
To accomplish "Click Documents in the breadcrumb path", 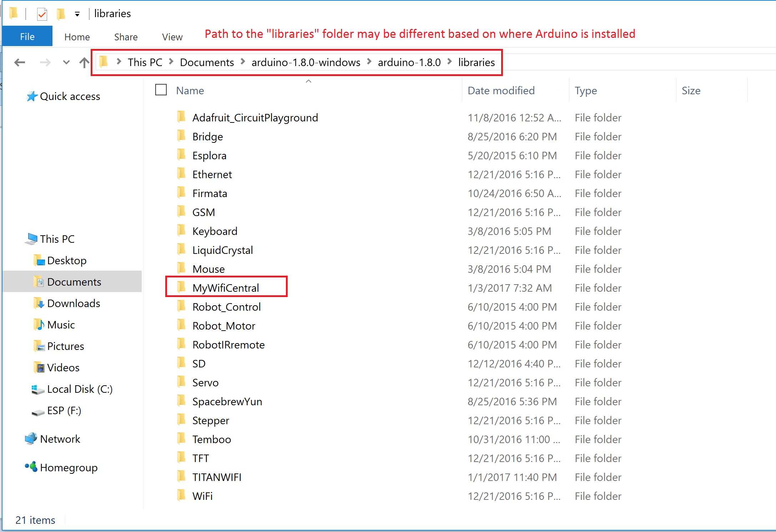I will coord(206,62).
